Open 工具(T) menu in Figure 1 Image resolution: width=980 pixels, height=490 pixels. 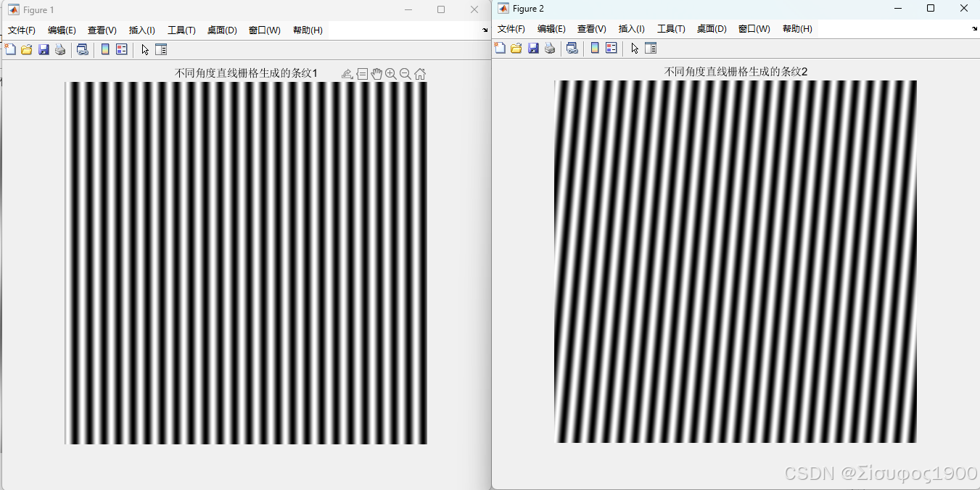coord(181,30)
